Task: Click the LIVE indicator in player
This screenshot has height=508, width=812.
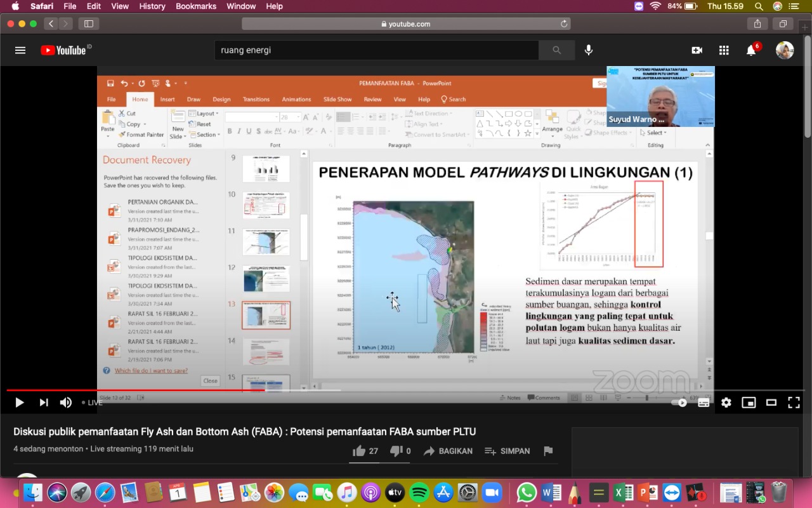Action: [x=93, y=403]
